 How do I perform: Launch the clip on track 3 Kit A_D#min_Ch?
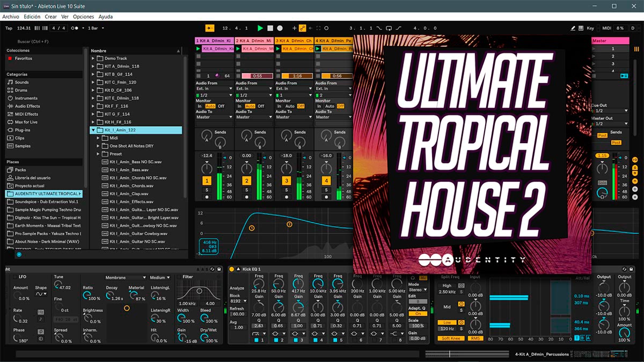click(278, 48)
